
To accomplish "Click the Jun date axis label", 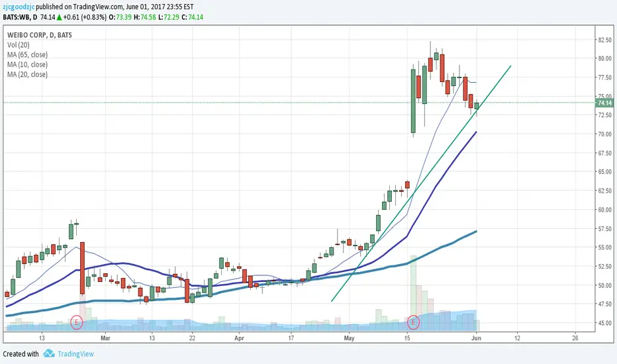I will [476, 338].
